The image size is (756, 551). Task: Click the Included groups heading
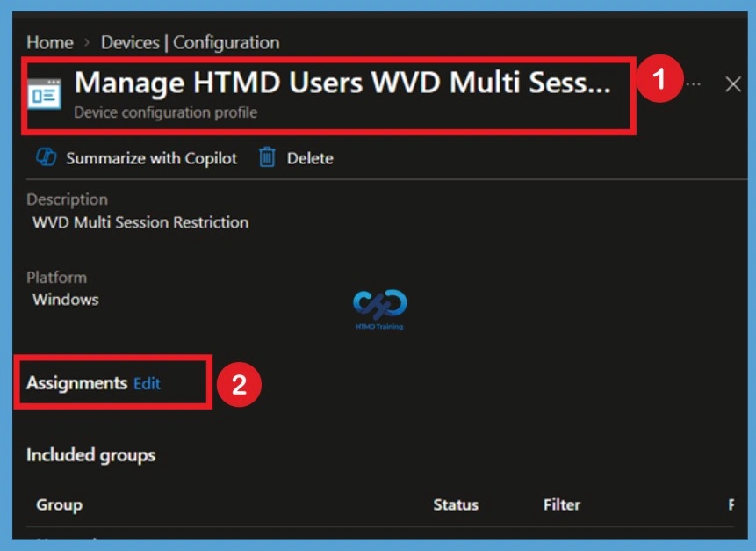[90, 455]
